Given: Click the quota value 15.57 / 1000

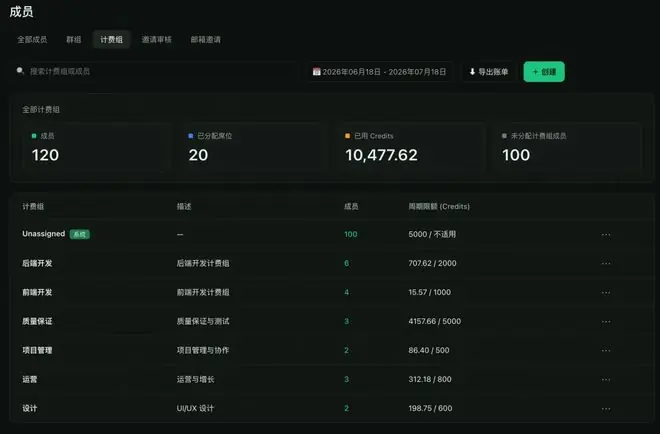Looking at the screenshot, I should pos(429,293).
